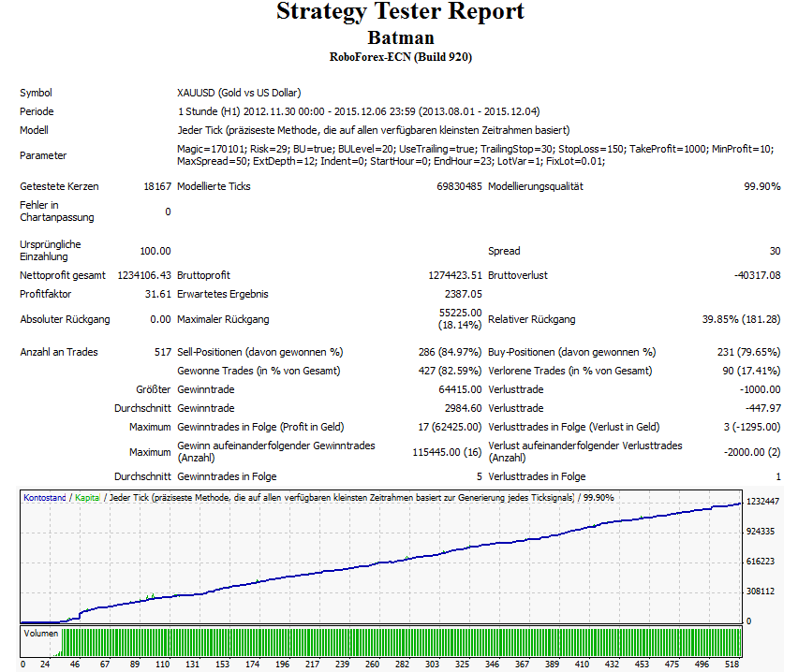798x672 pixels.
Task: Click the 'XAUUSD (Gold vs US Dollar)' symbol value
Action: pyautogui.click(x=239, y=93)
